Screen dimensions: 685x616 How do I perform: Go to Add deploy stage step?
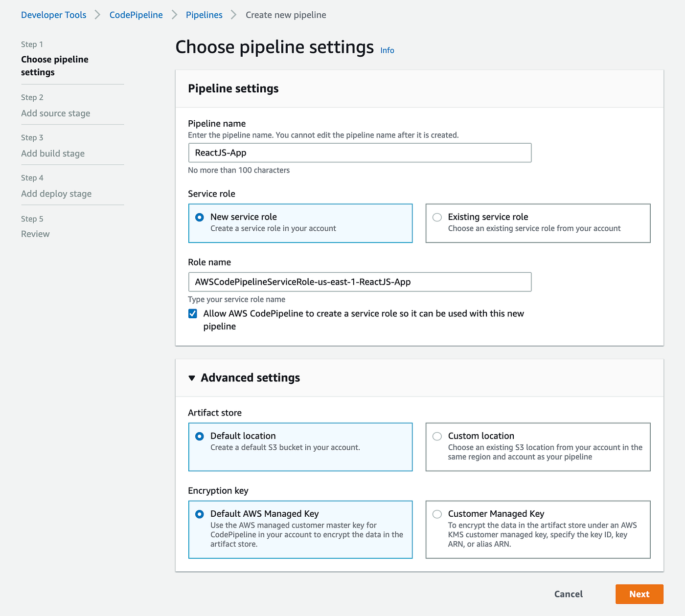click(x=56, y=194)
